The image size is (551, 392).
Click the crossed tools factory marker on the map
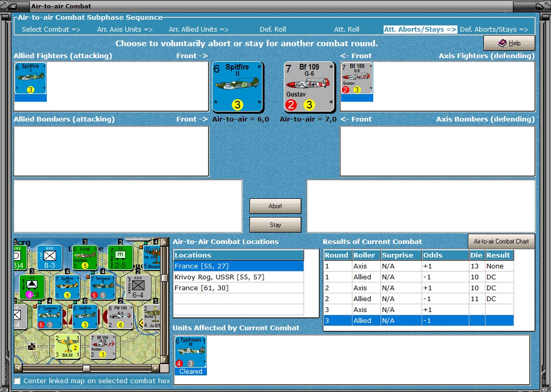pos(32,346)
